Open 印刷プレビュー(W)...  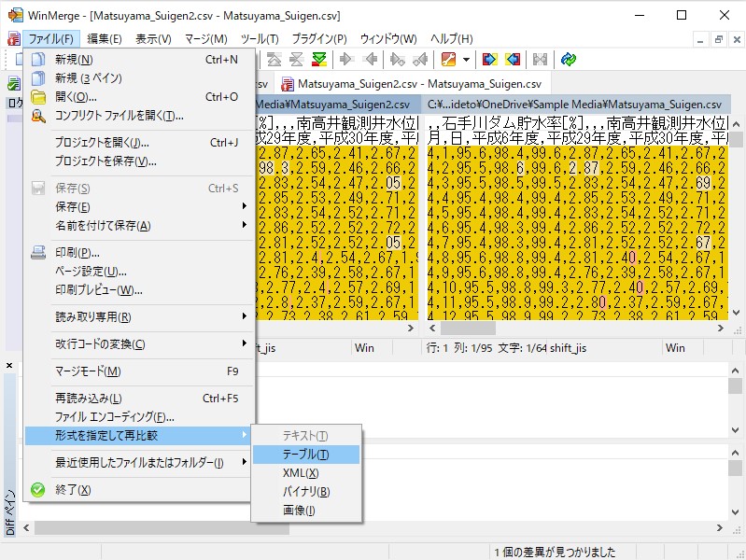point(139,290)
